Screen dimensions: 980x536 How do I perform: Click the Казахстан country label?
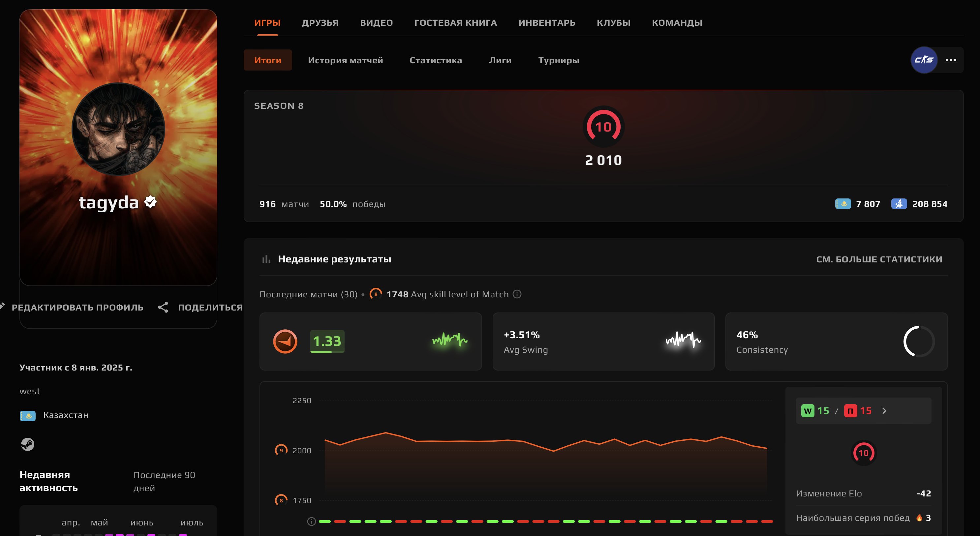point(65,415)
